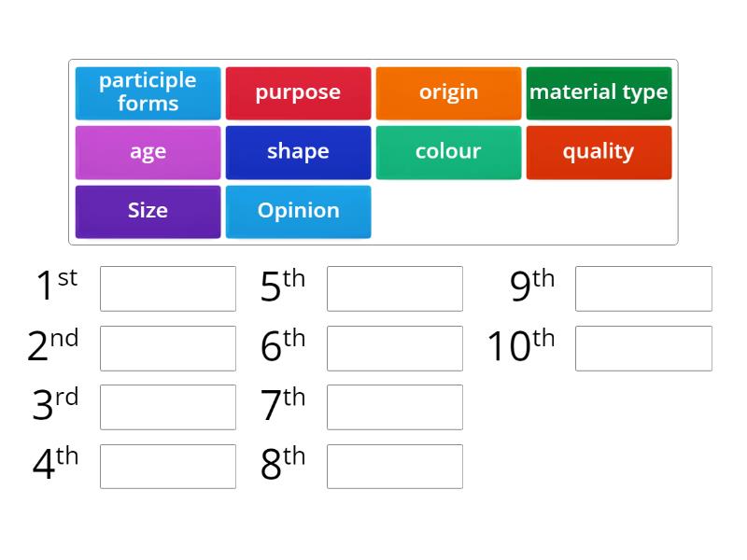Select the 8th place drop box

point(394,466)
